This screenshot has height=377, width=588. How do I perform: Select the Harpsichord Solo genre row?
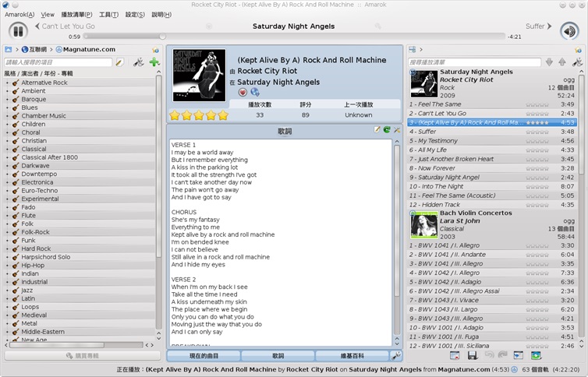[x=80, y=257]
